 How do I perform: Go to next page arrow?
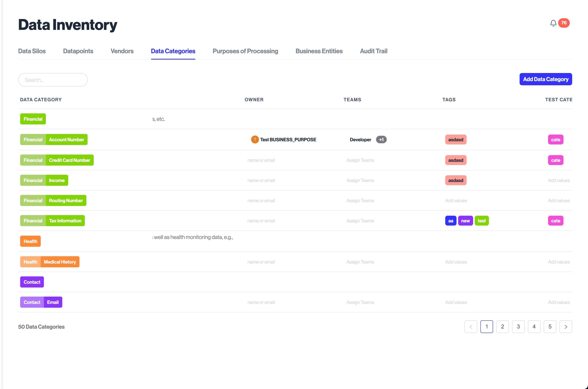coord(565,326)
